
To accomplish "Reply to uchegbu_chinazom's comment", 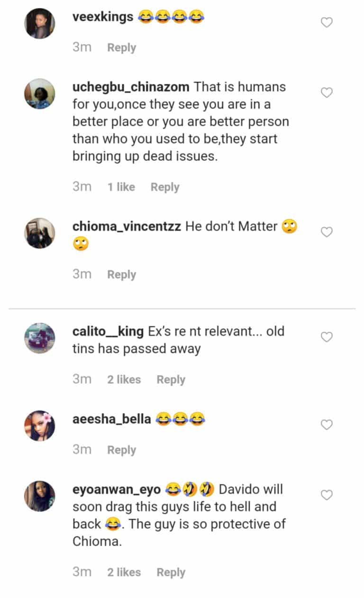I will tap(165, 187).
